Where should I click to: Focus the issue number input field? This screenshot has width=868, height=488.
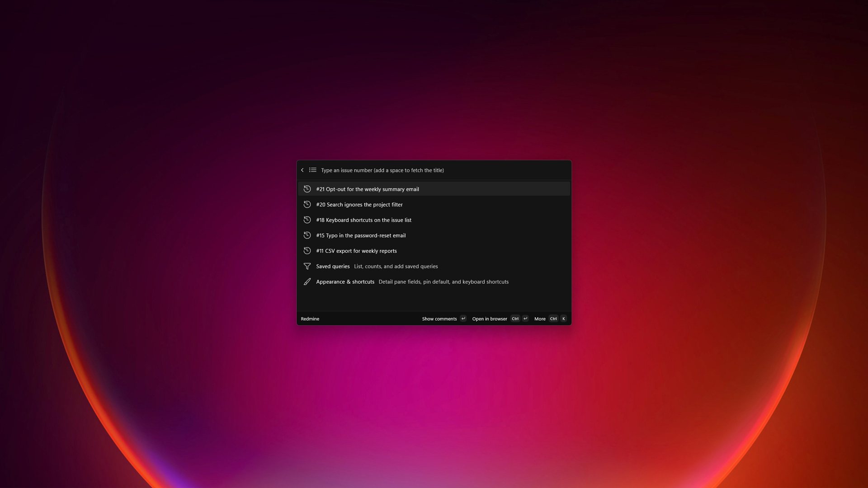(443, 170)
